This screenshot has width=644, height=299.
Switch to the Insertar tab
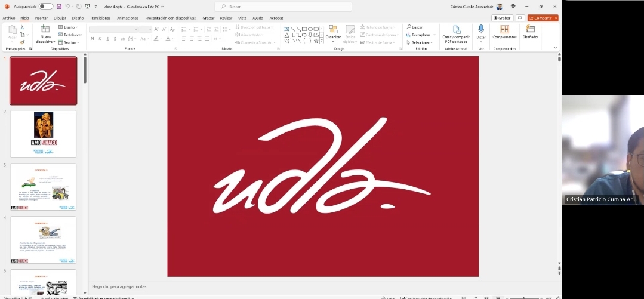(x=41, y=18)
